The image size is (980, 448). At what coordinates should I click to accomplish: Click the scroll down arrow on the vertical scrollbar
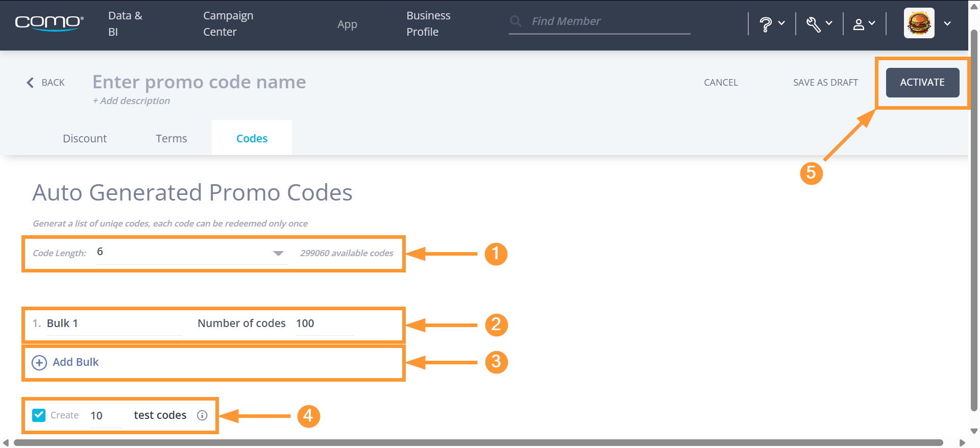coord(974,431)
